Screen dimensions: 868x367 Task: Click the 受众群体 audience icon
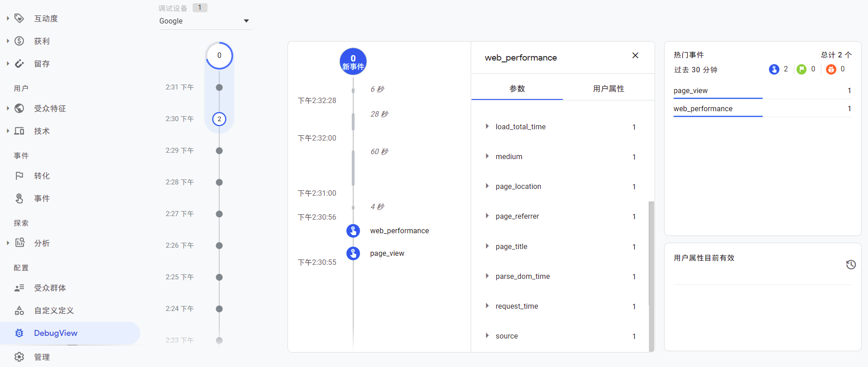point(19,288)
